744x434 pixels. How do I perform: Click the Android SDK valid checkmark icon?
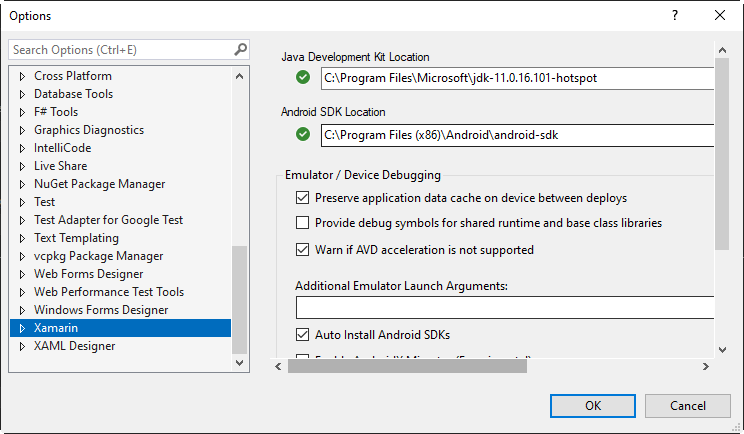(303, 134)
